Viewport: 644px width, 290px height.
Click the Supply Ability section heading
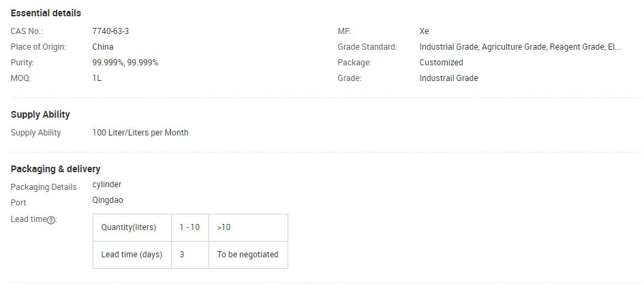[40, 114]
